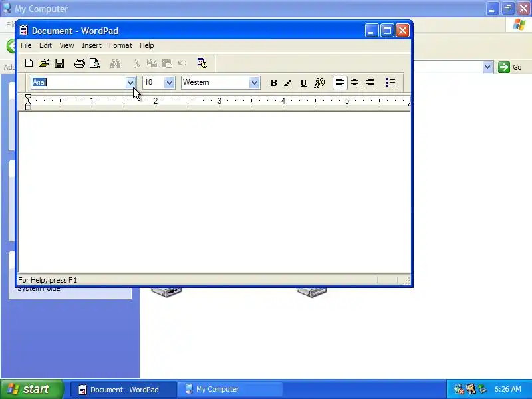Align text right
The image size is (532, 399).
(x=370, y=82)
